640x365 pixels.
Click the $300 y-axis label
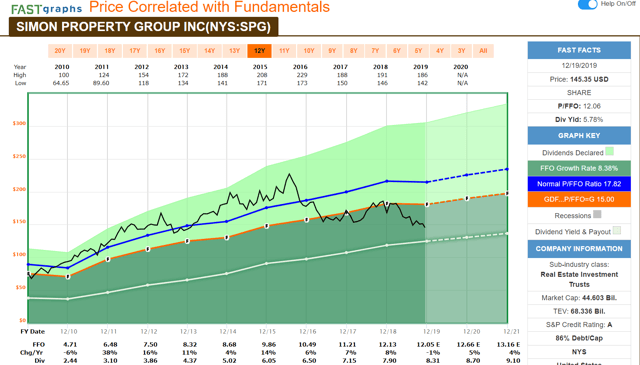[x=19, y=123]
